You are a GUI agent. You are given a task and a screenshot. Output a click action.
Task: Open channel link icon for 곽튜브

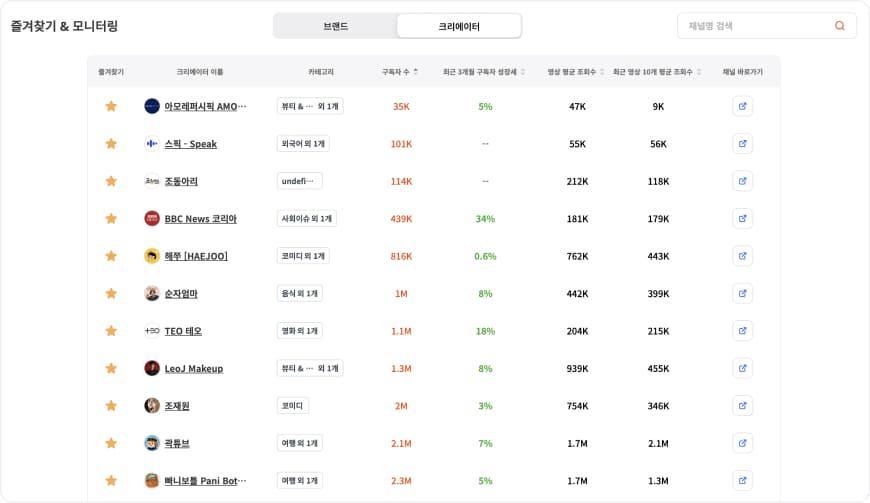[742, 443]
